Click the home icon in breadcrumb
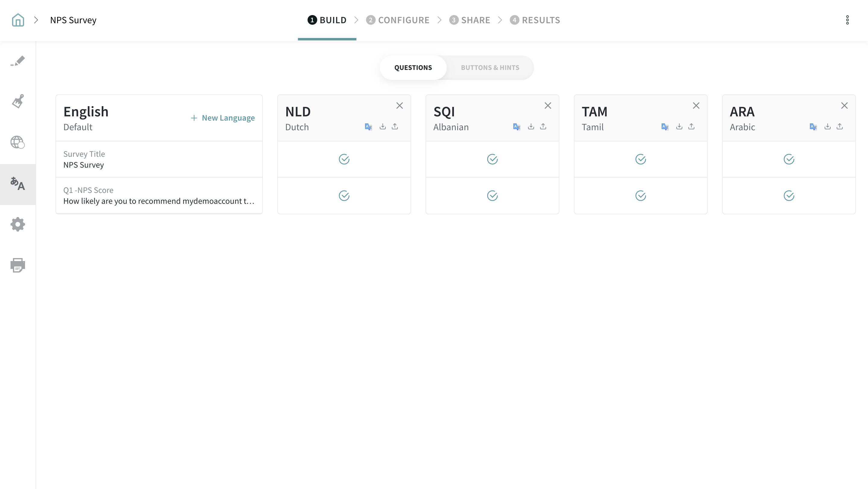The width and height of the screenshot is (868, 489). pyautogui.click(x=18, y=20)
